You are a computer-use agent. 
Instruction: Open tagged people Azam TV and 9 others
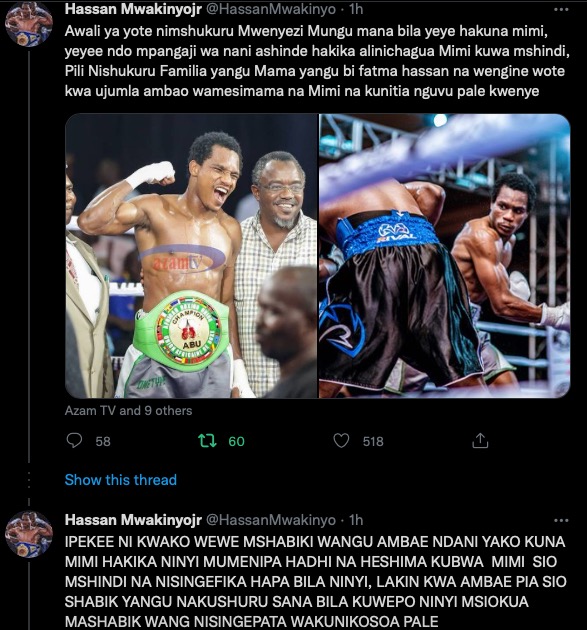tap(128, 411)
